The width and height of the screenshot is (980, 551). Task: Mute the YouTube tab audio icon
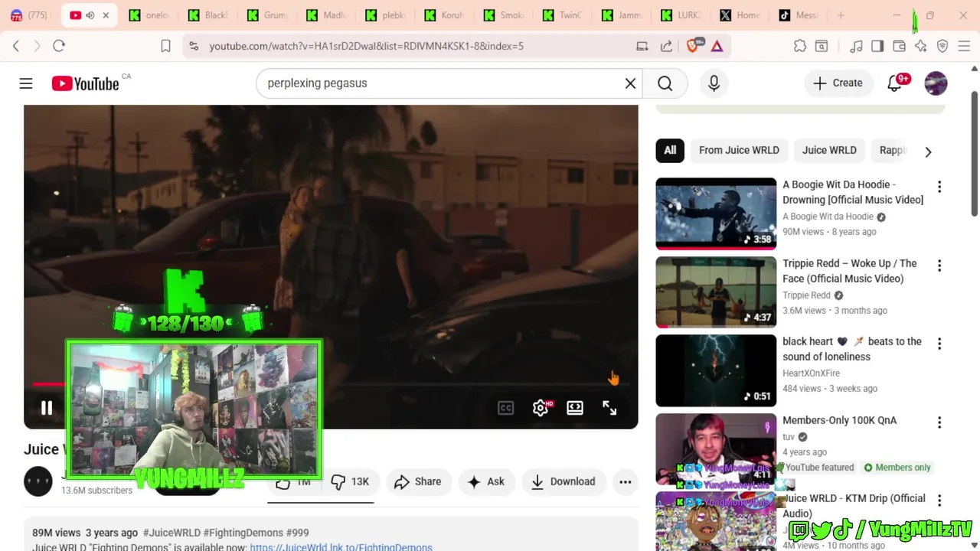point(90,15)
